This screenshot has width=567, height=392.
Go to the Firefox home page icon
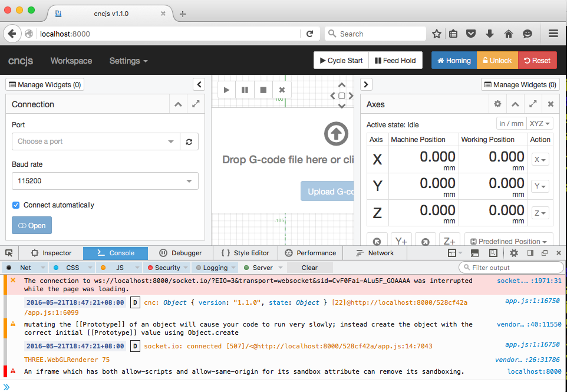tap(509, 34)
